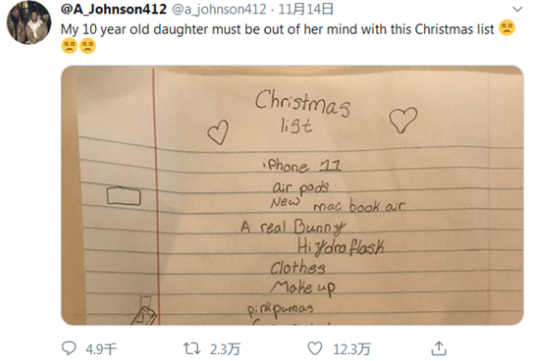Click the grey @a_johnson412 handle

click(x=219, y=10)
